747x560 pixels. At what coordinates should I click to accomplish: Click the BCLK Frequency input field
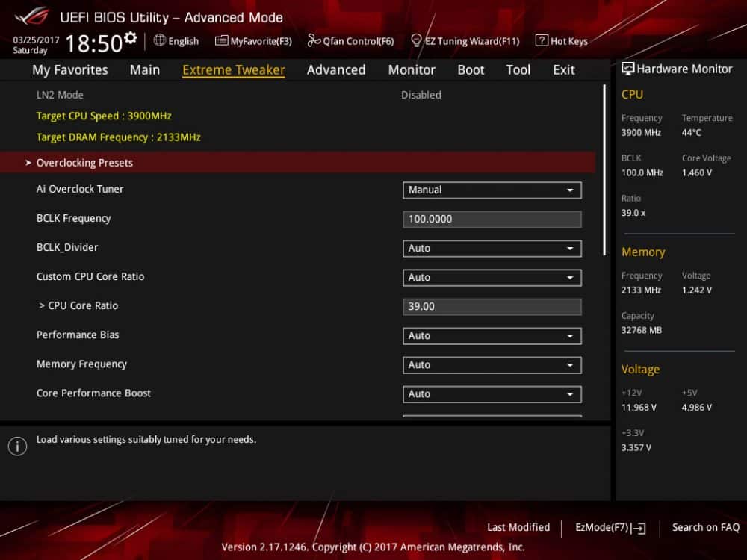click(492, 219)
